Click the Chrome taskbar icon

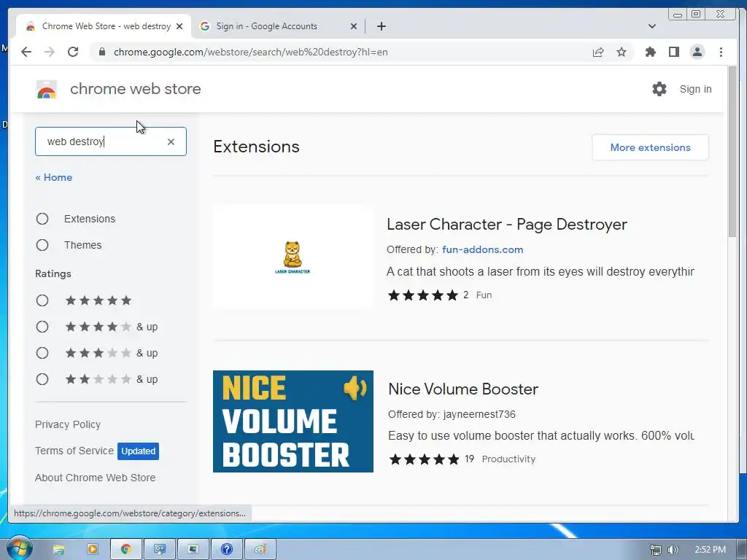pos(125,550)
